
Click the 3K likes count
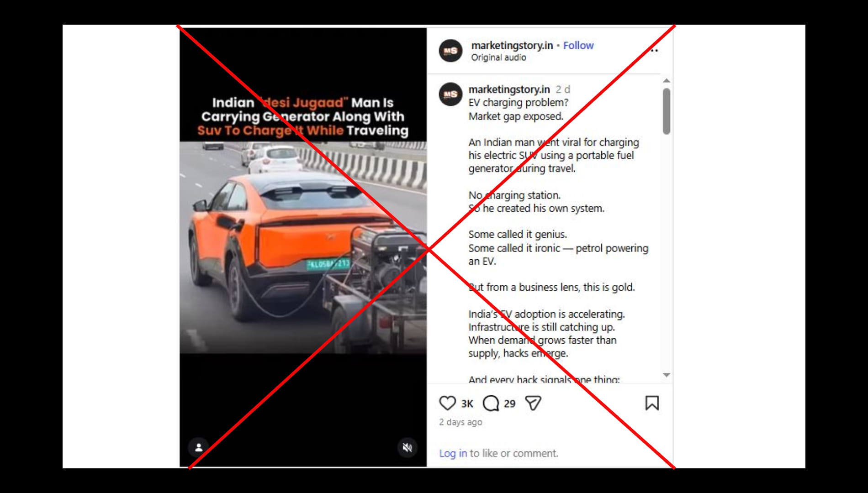pyautogui.click(x=467, y=404)
